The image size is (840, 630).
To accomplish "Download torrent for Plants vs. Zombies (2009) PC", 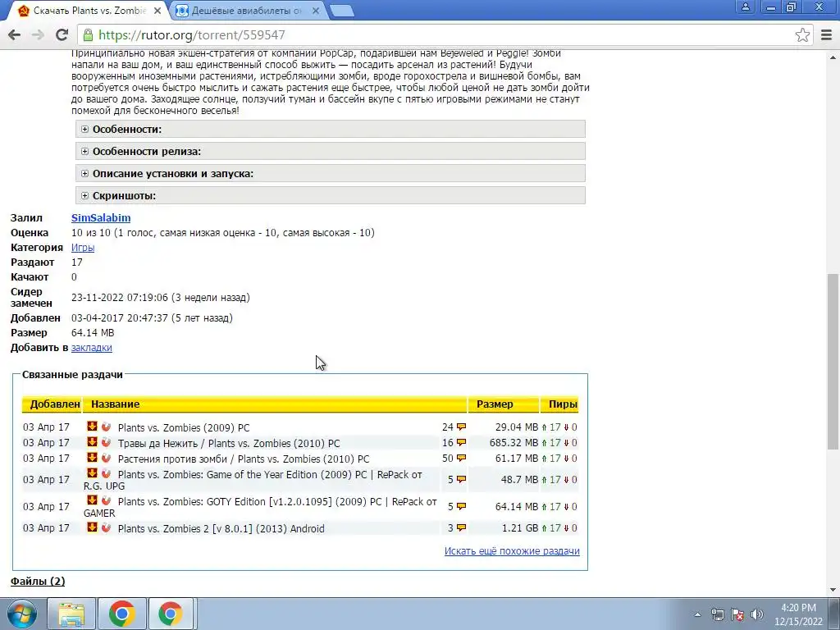I will click(x=92, y=427).
